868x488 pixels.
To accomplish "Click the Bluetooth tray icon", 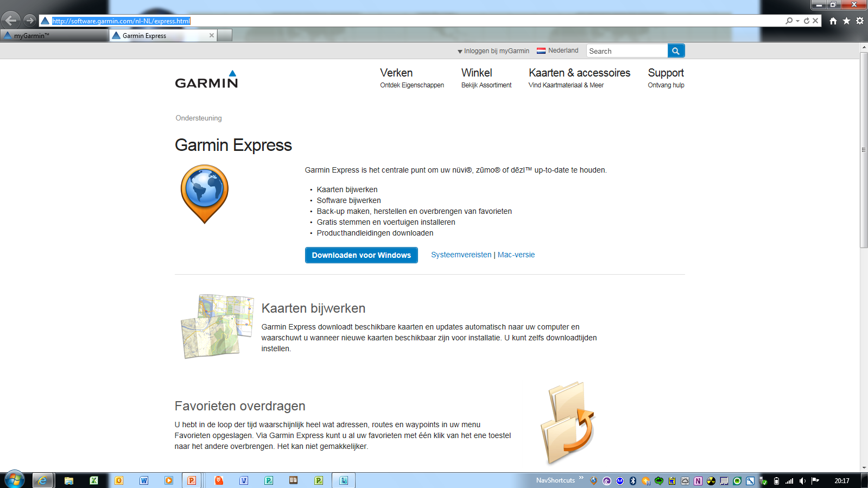I will coord(633,481).
